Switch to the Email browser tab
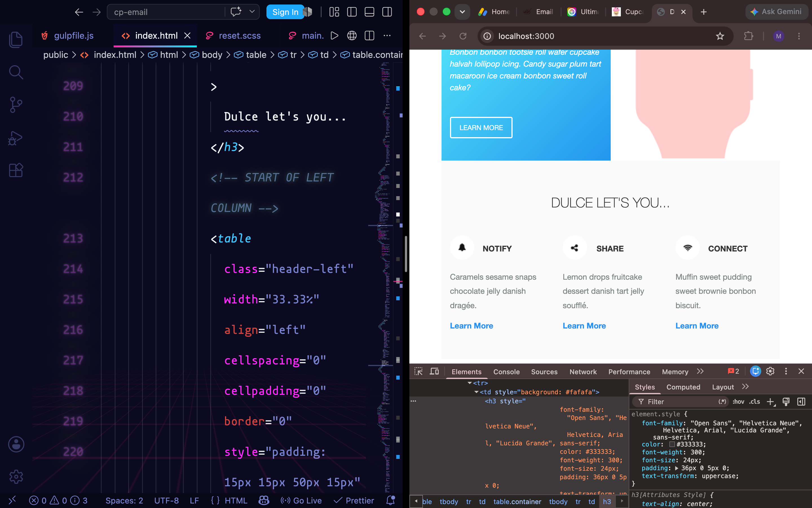This screenshot has height=508, width=812. 538,12
